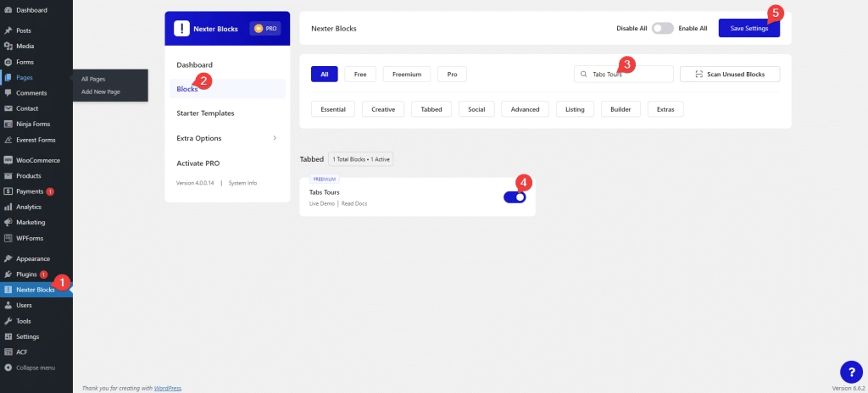The height and width of the screenshot is (393, 868).
Task: Click the Nexter Blocks logo icon
Action: (x=181, y=28)
